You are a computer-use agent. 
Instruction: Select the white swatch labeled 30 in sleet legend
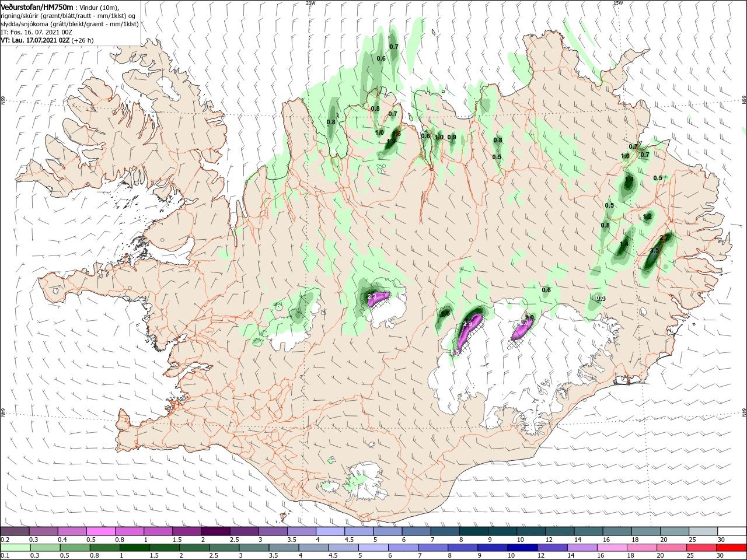click(x=732, y=531)
